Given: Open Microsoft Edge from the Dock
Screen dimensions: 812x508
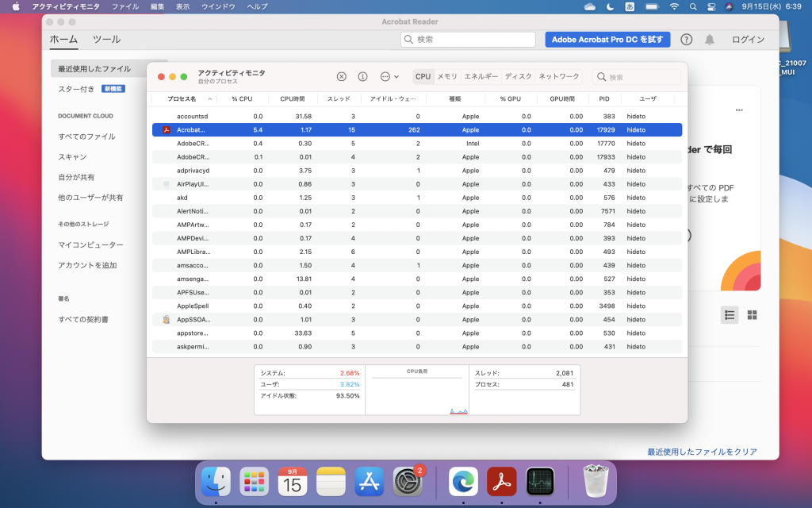Looking at the screenshot, I should pyautogui.click(x=462, y=481).
